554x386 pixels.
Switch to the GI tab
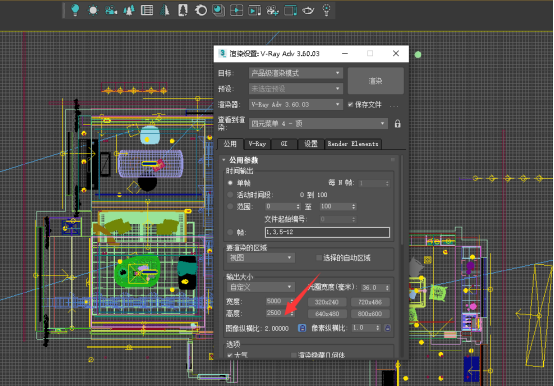[x=284, y=144]
